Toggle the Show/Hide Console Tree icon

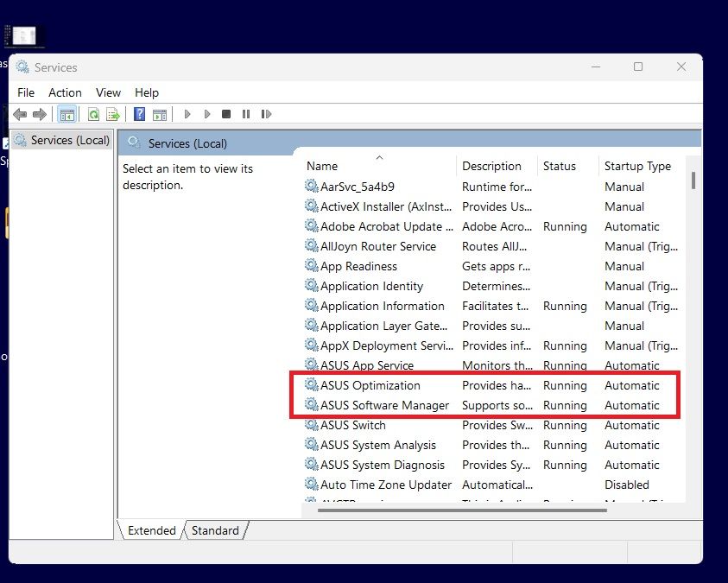pyautogui.click(x=66, y=113)
